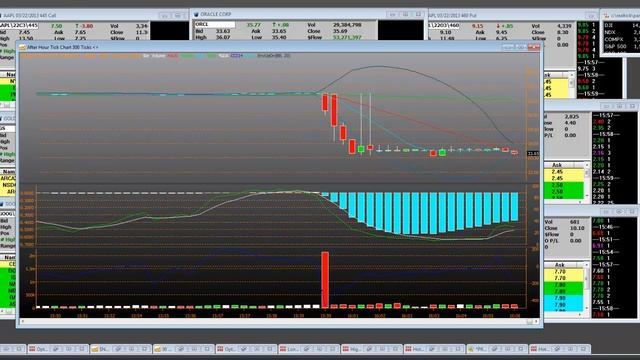Click Oracle Low value 35.40
The height and width of the screenshot is (360, 640).
point(280,37)
